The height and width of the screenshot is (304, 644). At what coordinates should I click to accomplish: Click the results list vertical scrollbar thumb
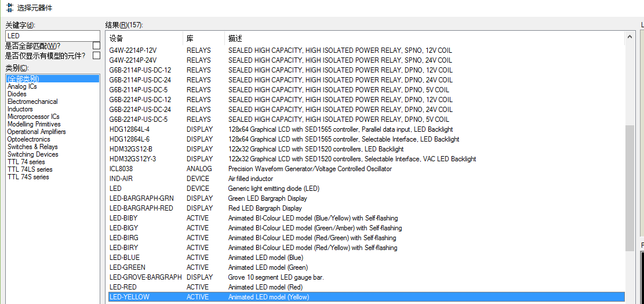click(x=630, y=188)
